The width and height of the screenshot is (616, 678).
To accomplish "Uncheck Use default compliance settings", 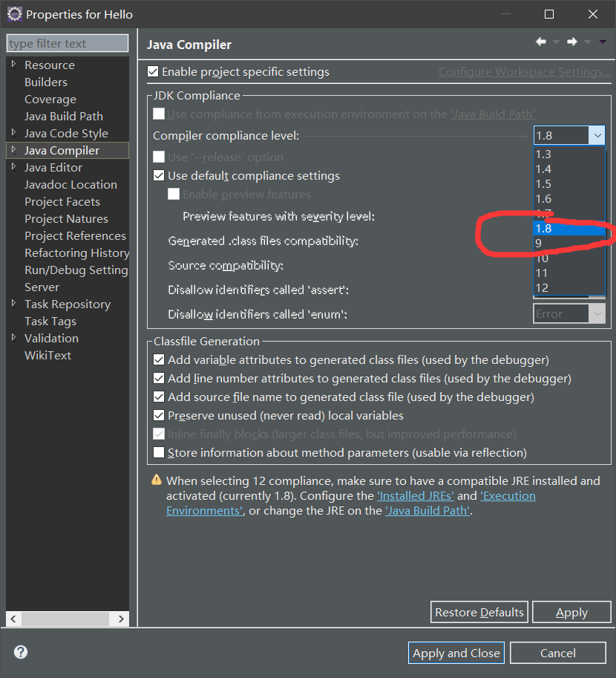I will point(159,175).
